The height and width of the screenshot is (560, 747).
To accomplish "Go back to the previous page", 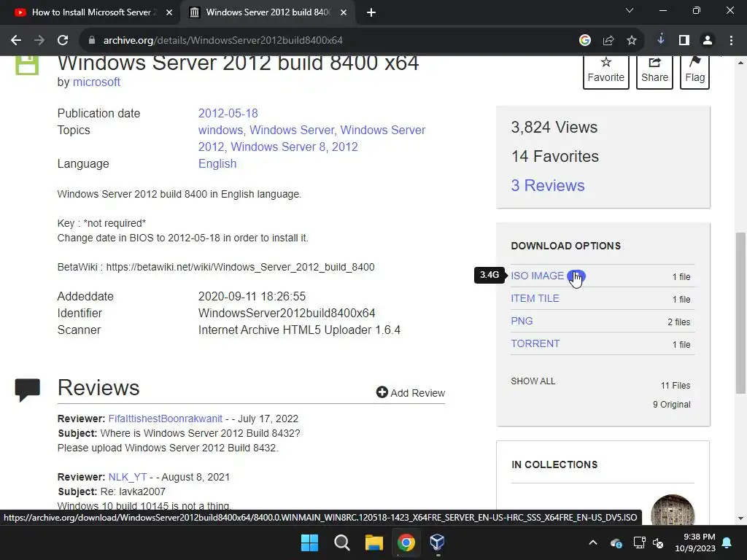I will [16, 41].
